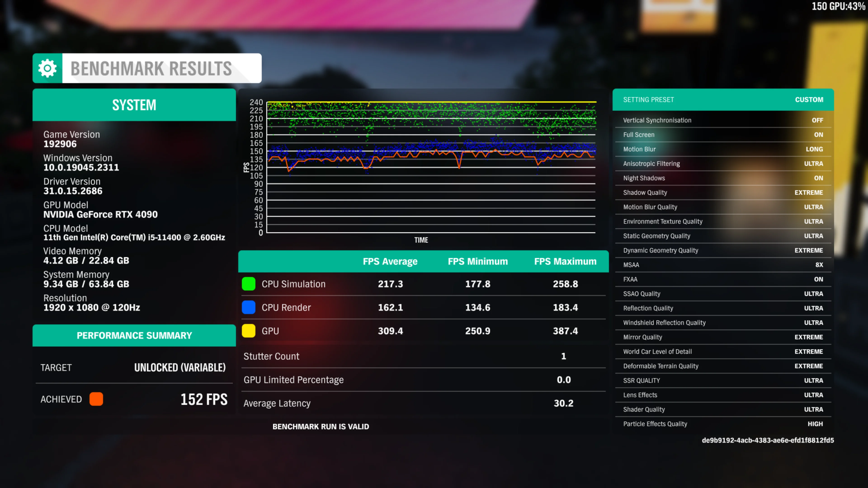Screen dimensions: 868x488
Task: Click the gear icon beside Benchmark Results
Action: 47,68
